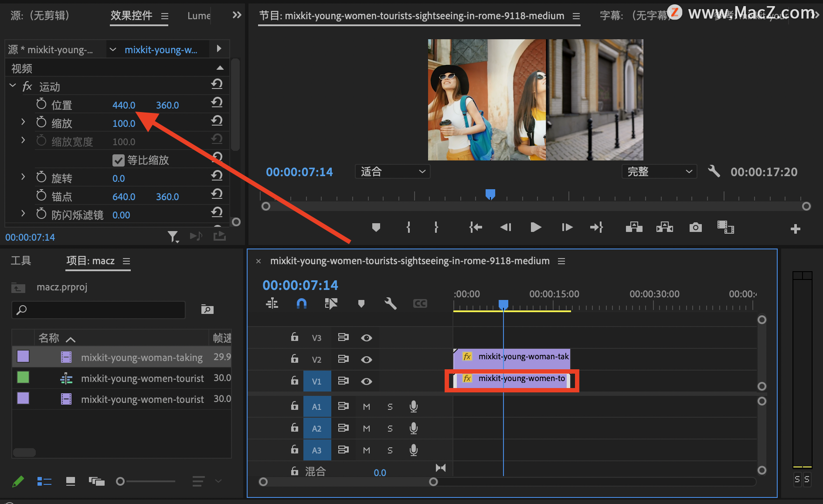Reset the 缩放 scale parameter
Viewport: 823px width, 504px height.
(217, 121)
